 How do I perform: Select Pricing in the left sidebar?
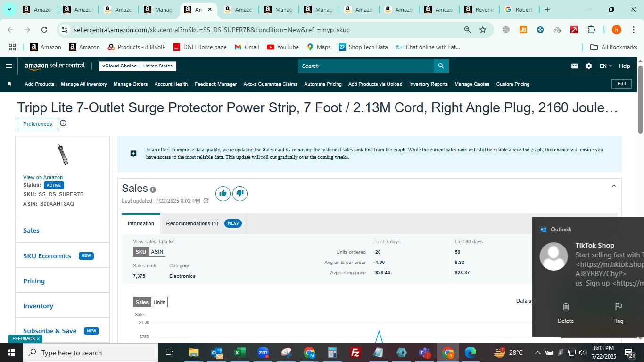click(x=34, y=281)
